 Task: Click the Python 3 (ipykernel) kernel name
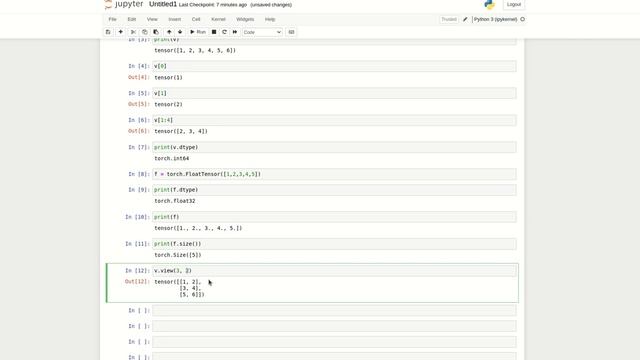[x=496, y=19]
